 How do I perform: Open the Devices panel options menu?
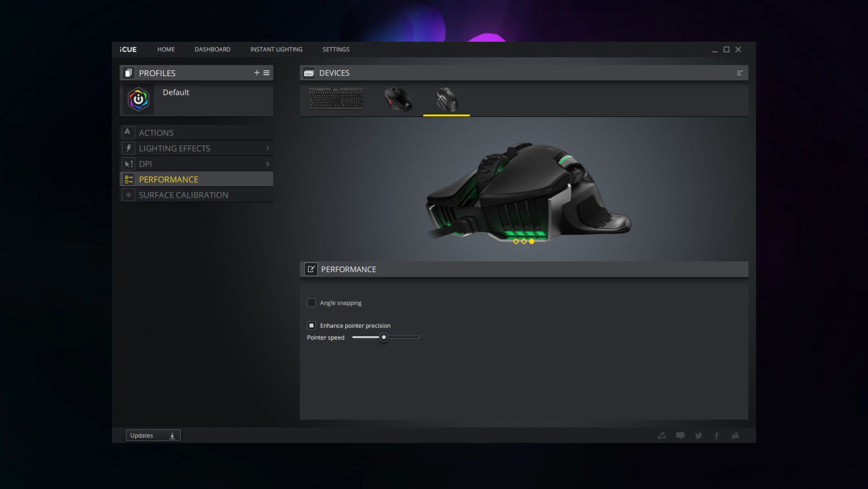(740, 73)
